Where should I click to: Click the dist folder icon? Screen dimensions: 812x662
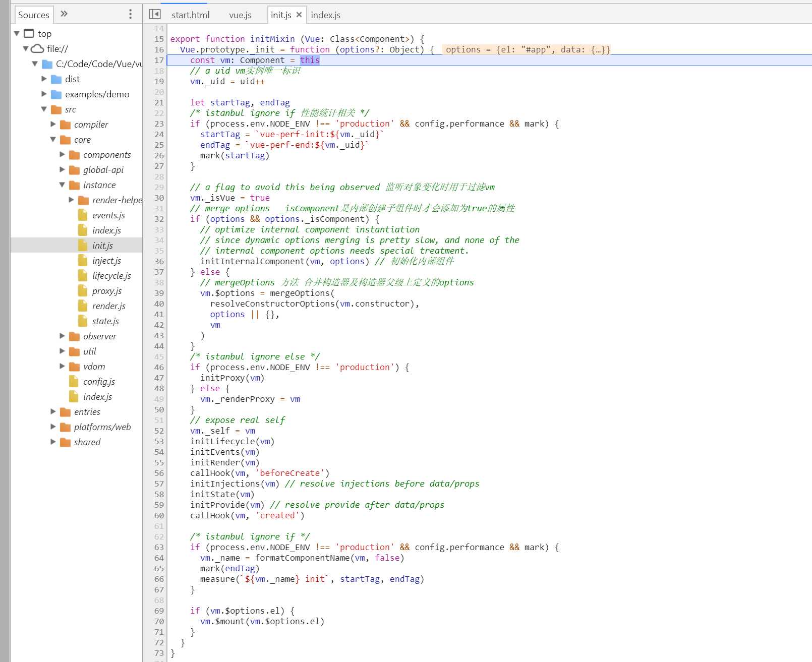click(56, 79)
